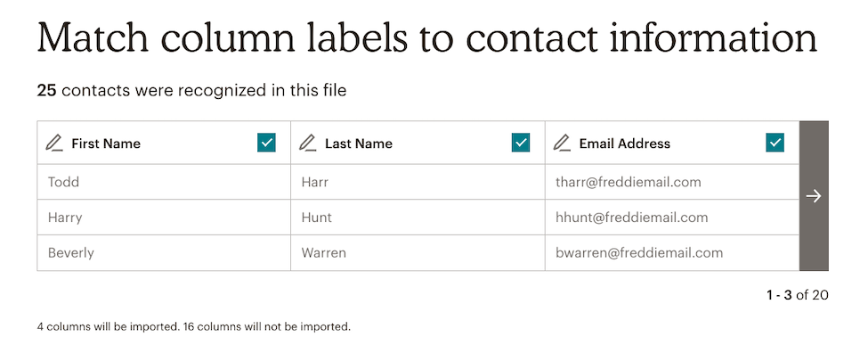
Task: Click the right arrow to show more columns
Action: (x=814, y=196)
